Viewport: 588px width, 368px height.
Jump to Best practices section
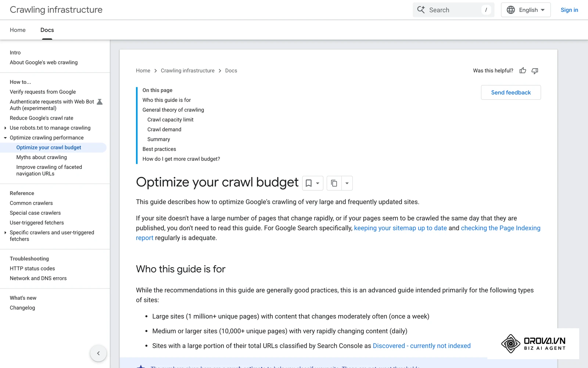pos(159,149)
